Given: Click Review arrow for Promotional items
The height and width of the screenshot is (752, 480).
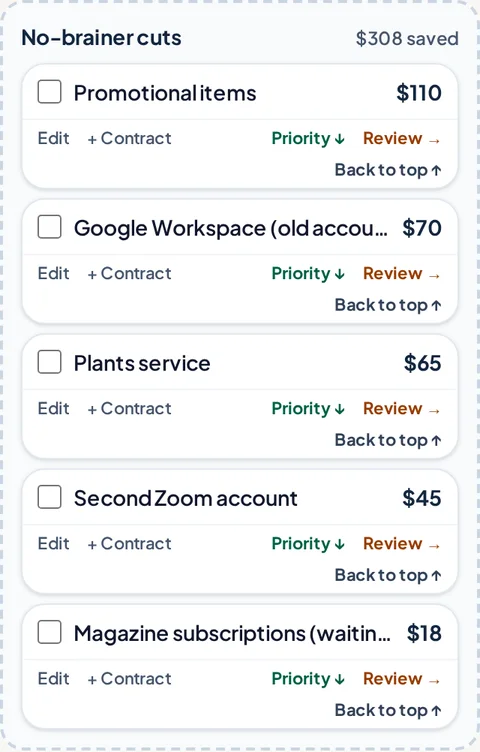Looking at the screenshot, I should pyautogui.click(x=402, y=139).
